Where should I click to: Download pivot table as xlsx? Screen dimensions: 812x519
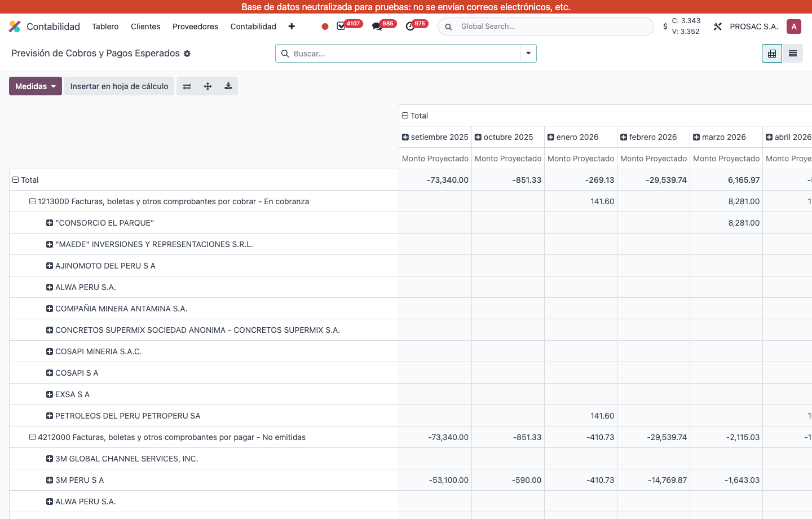coord(228,86)
